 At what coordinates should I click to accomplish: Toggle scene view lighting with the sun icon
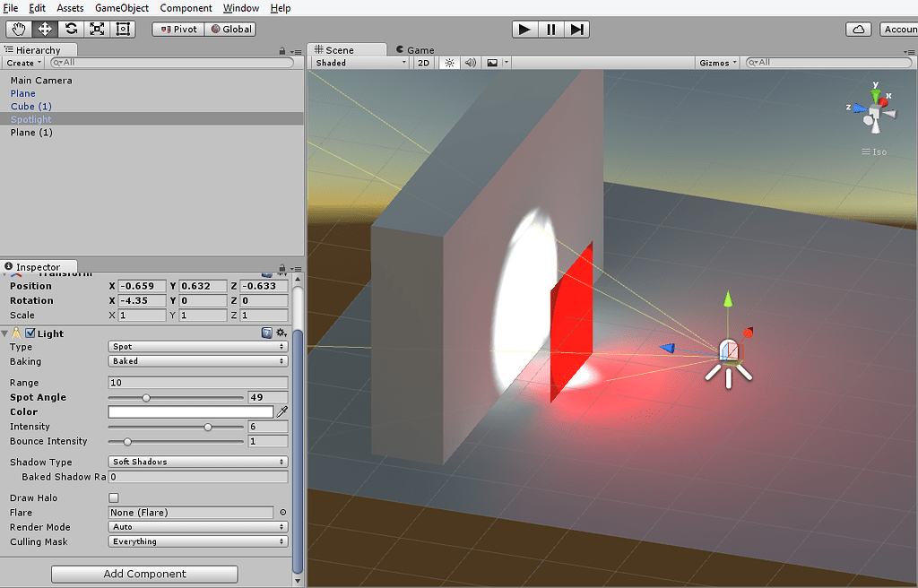(448, 63)
